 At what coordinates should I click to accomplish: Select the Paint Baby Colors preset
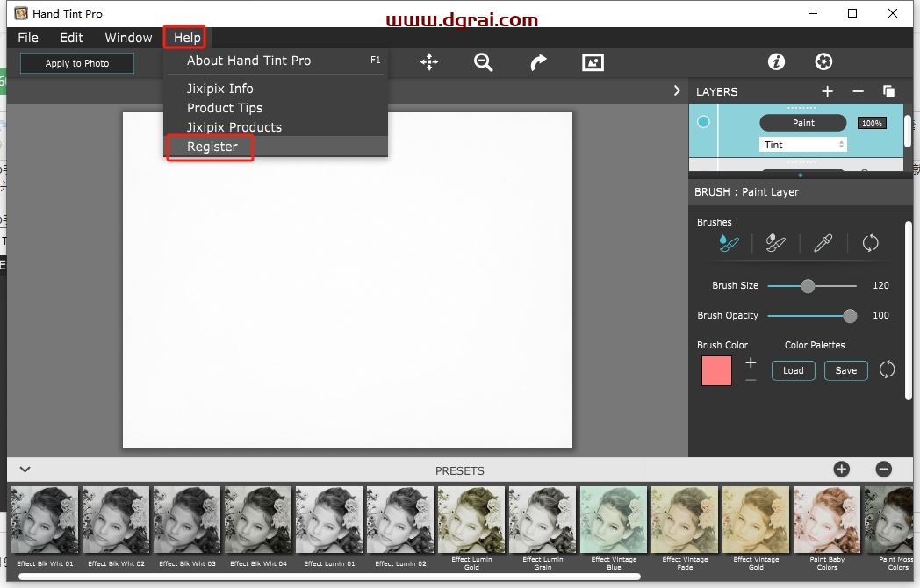[x=827, y=528]
